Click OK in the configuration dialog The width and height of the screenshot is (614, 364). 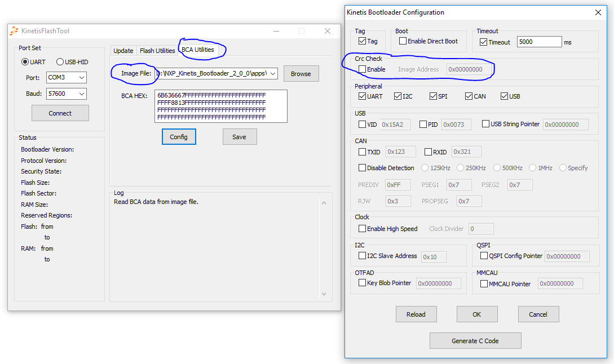477,314
